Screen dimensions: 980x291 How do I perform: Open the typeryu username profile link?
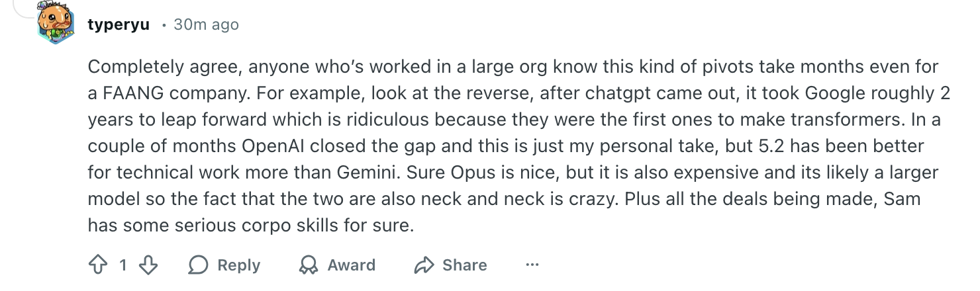click(x=119, y=25)
